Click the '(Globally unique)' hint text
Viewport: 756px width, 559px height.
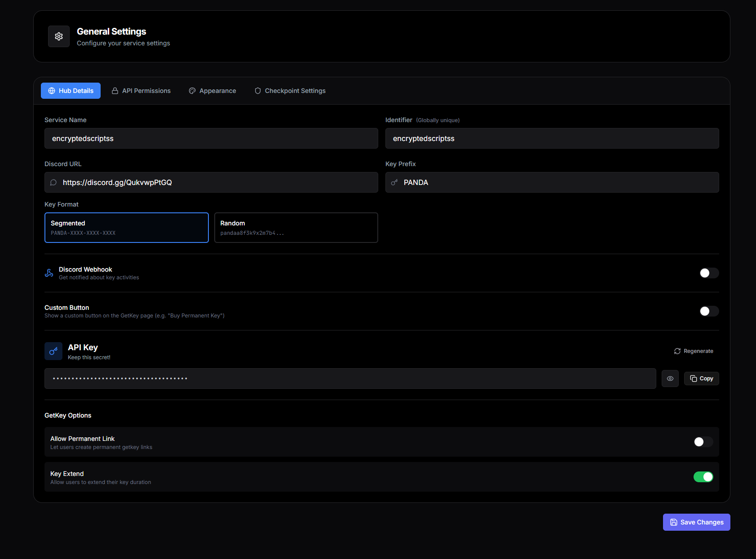point(438,120)
